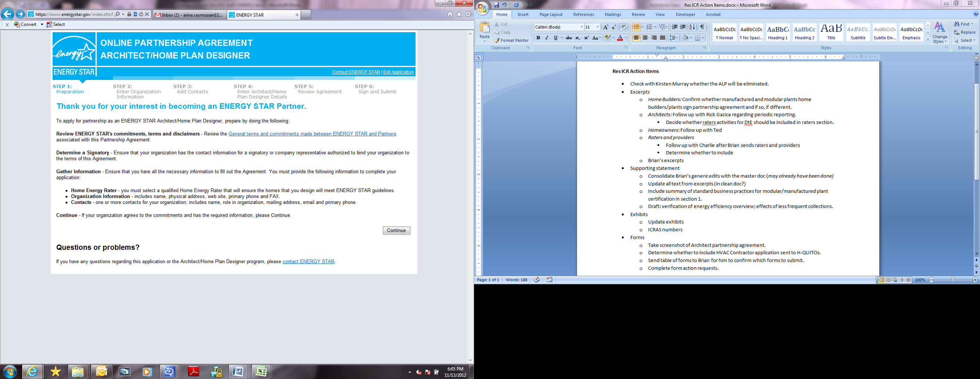The image size is (980, 379).
Task: Open the Font dialog box launcher
Action: pos(626,48)
